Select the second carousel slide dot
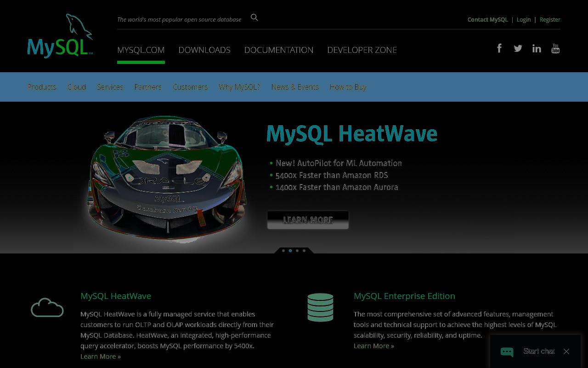 click(290, 251)
